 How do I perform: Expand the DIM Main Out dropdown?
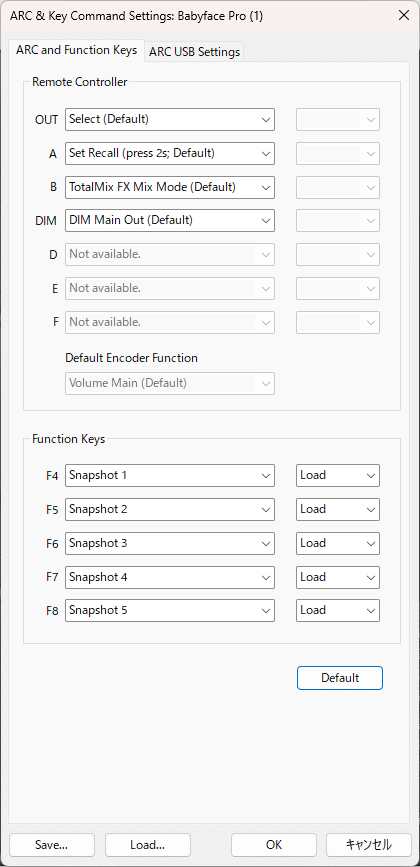point(170,220)
